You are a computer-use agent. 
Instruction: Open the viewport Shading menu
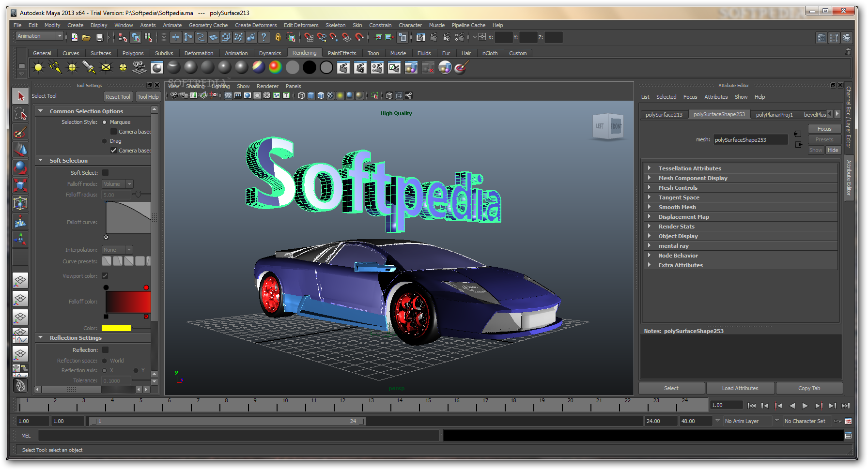(195, 86)
